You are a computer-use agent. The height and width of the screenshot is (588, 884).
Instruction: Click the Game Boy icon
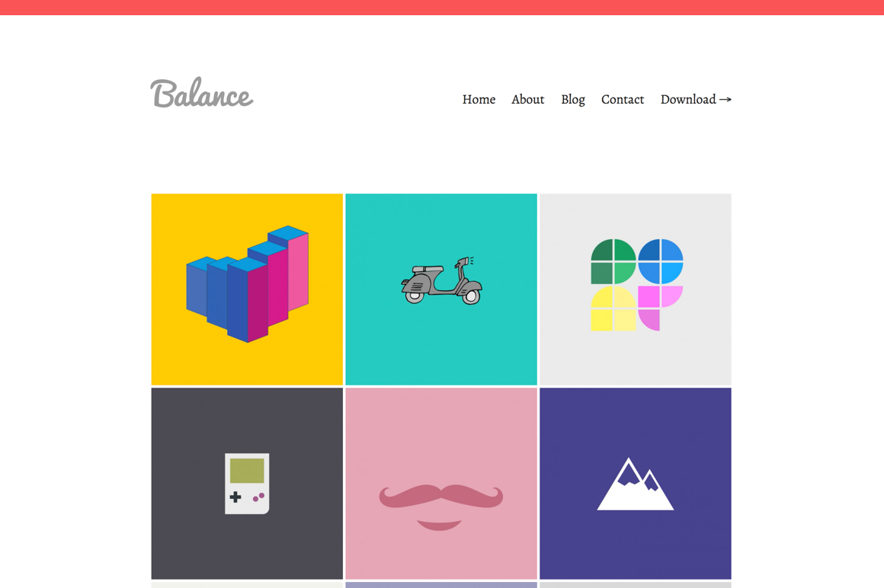247,484
